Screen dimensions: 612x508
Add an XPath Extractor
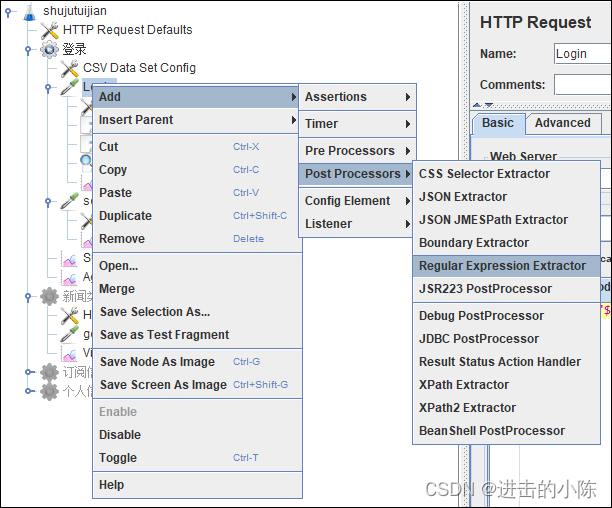(506, 385)
